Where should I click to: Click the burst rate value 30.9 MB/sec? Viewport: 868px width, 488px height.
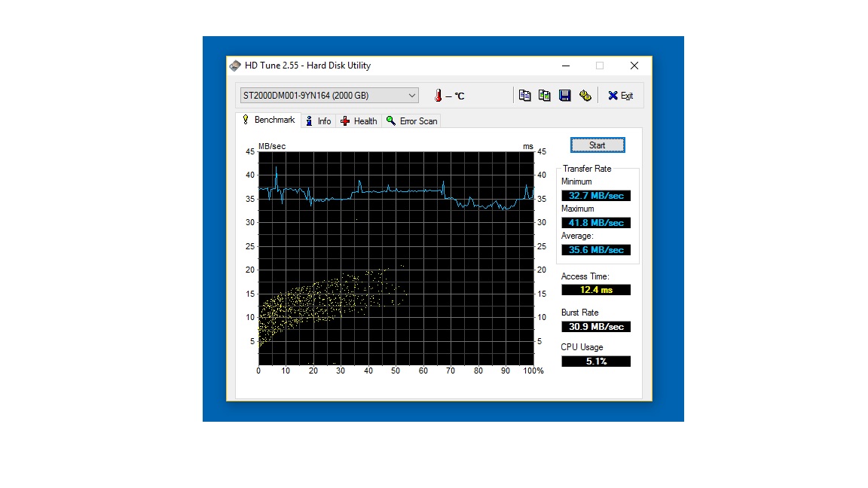point(596,326)
